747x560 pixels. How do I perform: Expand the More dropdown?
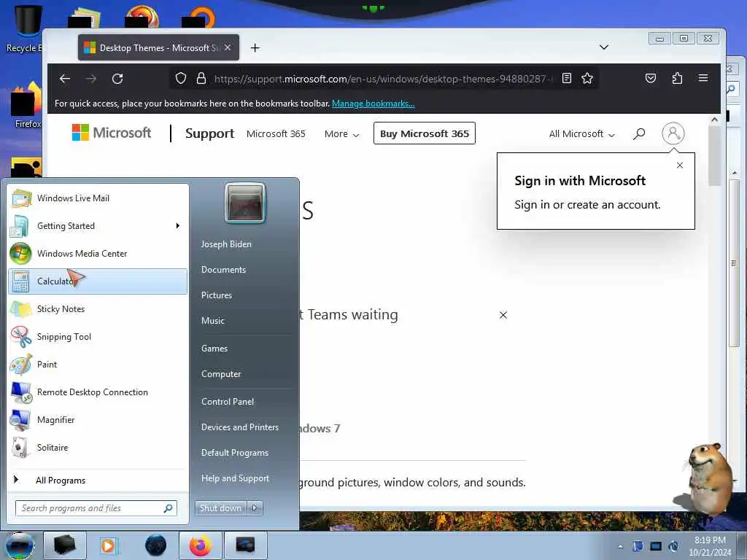(341, 134)
